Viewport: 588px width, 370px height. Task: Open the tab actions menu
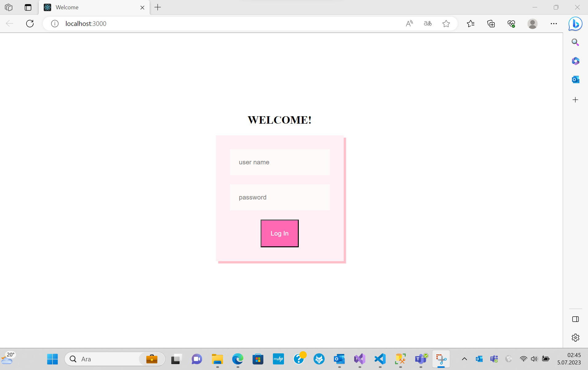[x=28, y=7]
